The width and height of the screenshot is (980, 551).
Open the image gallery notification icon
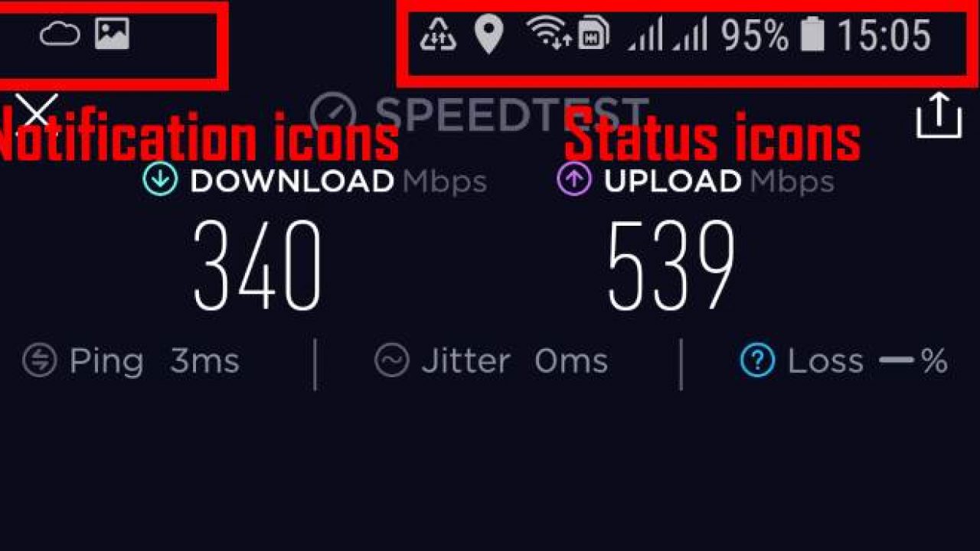[112, 34]
